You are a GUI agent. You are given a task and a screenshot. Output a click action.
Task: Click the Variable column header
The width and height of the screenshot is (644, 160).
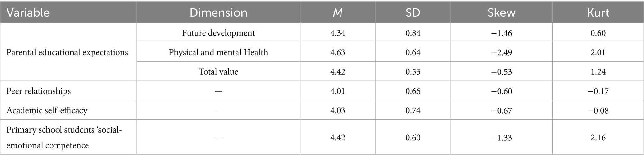tap(28, 12)
